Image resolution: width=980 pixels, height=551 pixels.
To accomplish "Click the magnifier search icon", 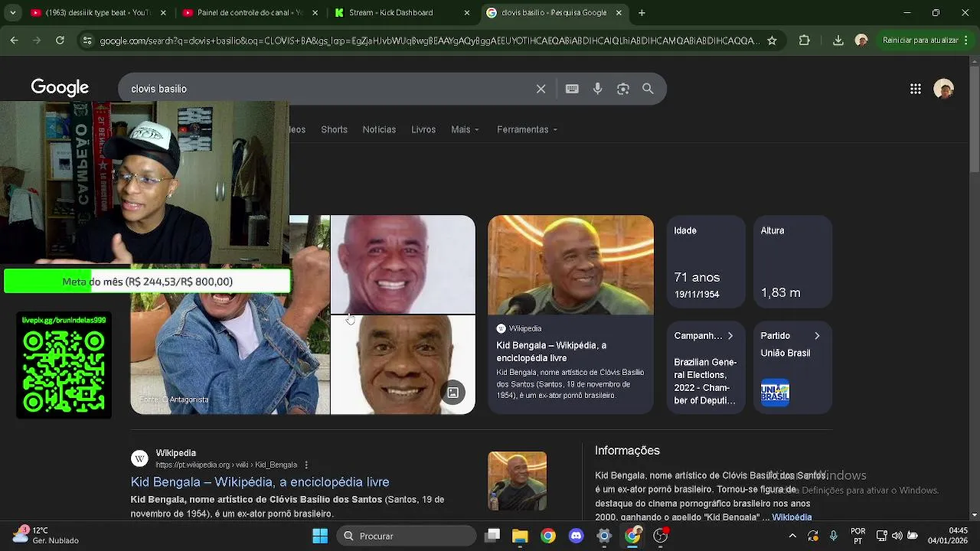I will click(648, 89).
